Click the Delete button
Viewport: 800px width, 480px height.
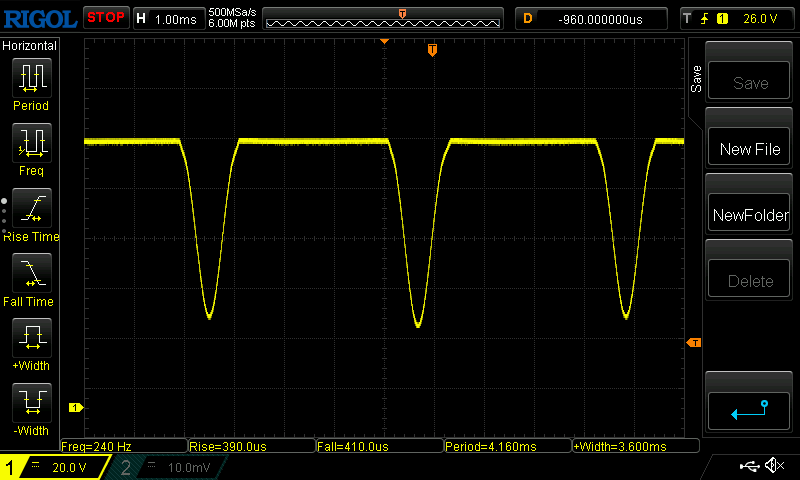coord(748,279)
